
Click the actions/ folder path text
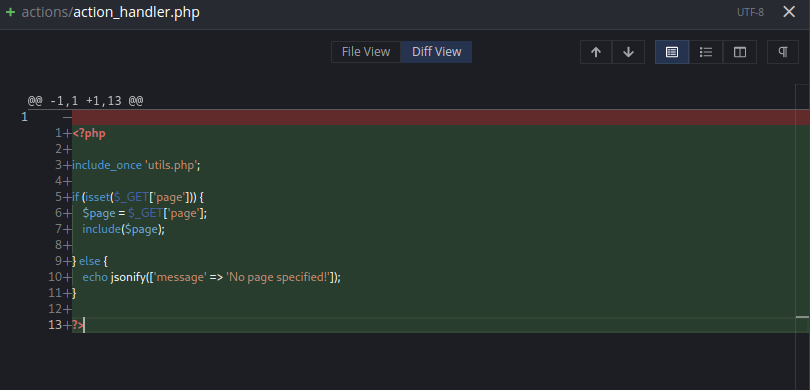[47, 12]
